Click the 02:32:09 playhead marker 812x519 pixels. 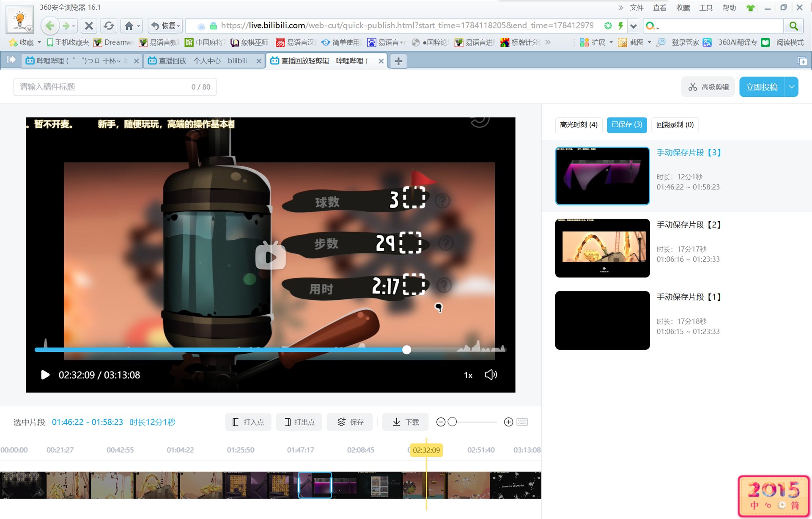pyautogui.click(x=426, y=450)
